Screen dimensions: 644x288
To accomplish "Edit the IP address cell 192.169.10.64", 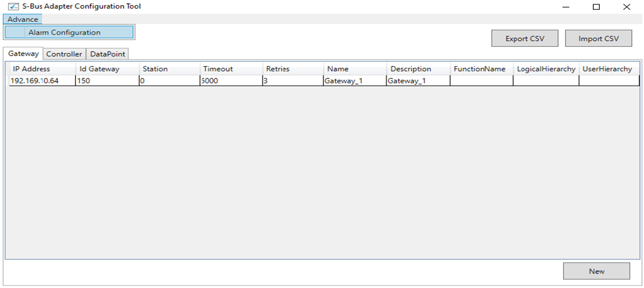I will pos(41,81).
